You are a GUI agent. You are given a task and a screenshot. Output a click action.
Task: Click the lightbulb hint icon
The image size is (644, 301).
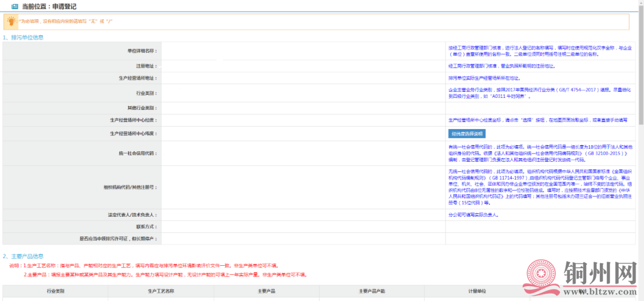[x=11, y=21]
